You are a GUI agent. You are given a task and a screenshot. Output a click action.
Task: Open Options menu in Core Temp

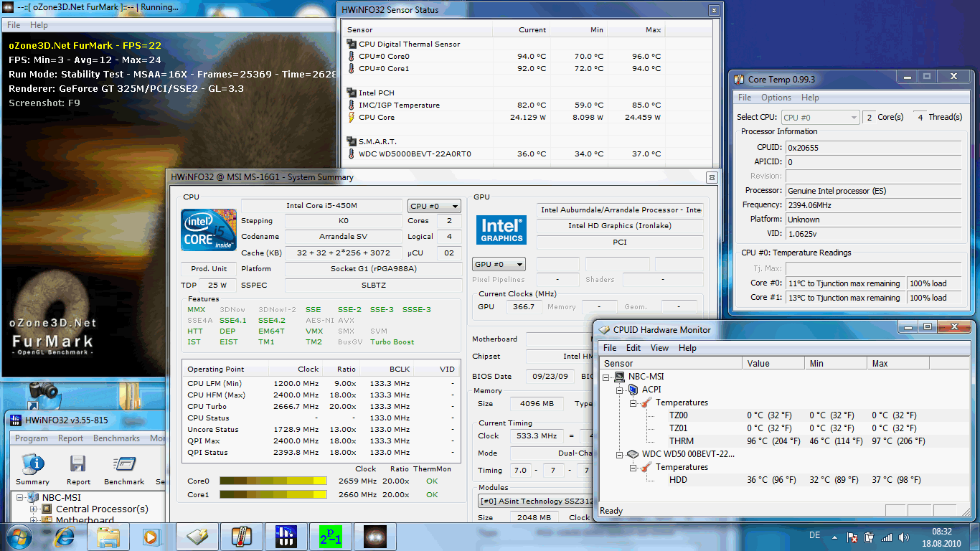coord(776,98)
